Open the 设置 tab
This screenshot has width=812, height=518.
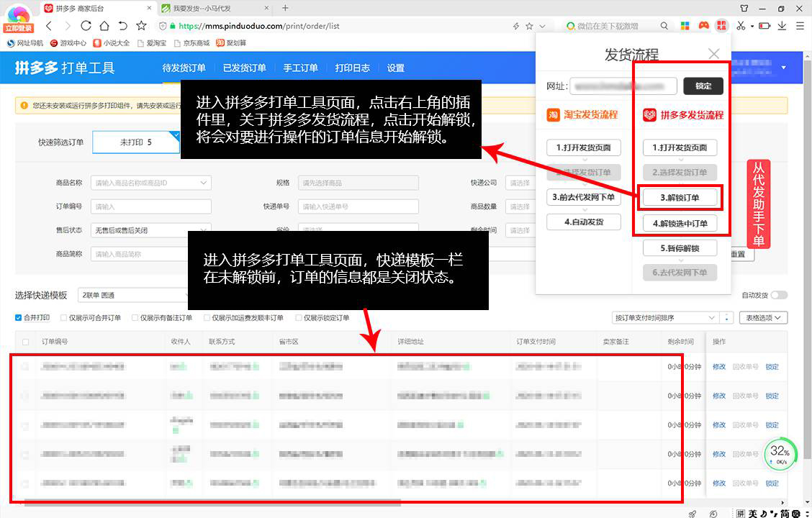point(396,68)
